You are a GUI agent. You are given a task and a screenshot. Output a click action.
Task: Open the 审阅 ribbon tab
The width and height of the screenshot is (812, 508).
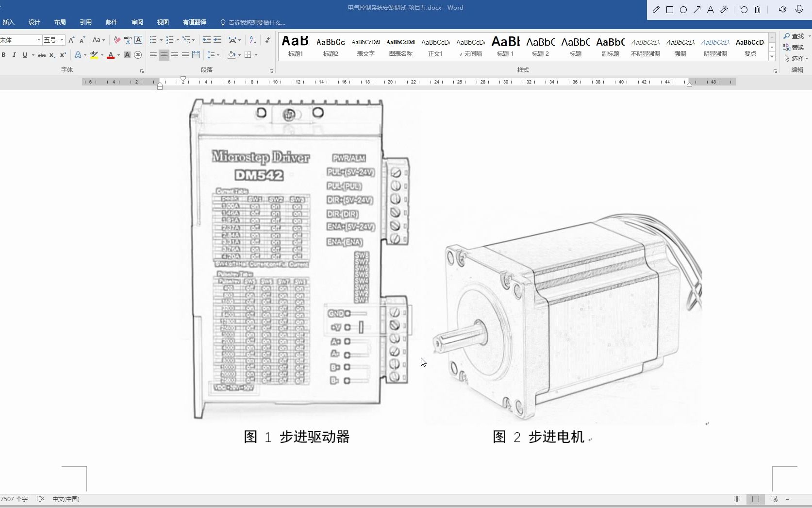[137, 22]
